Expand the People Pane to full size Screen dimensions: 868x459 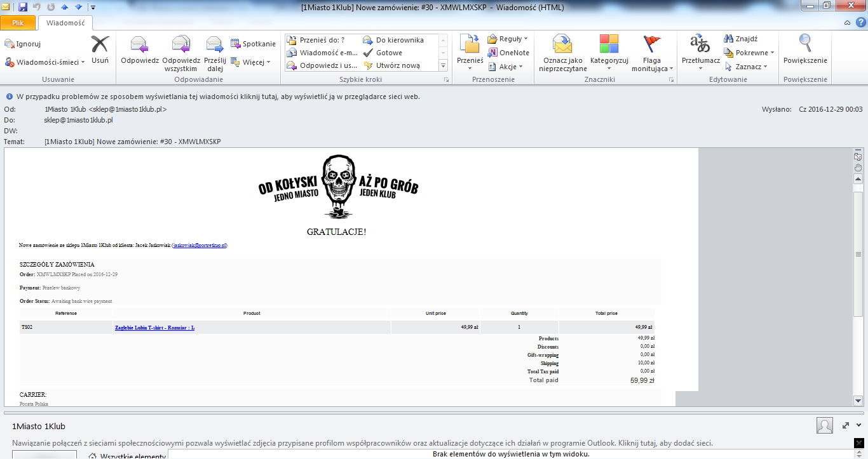point(846,425)
